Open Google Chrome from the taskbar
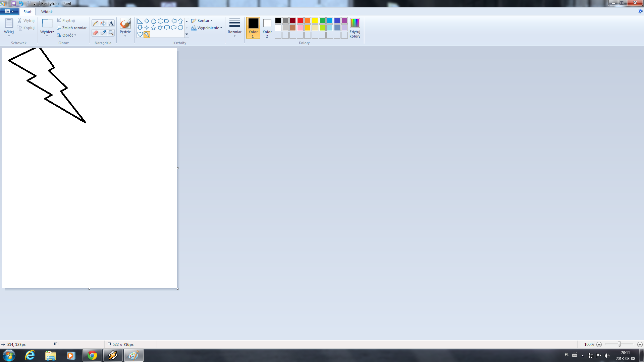The height and width of the screenshot is (362, 644). 92,355
